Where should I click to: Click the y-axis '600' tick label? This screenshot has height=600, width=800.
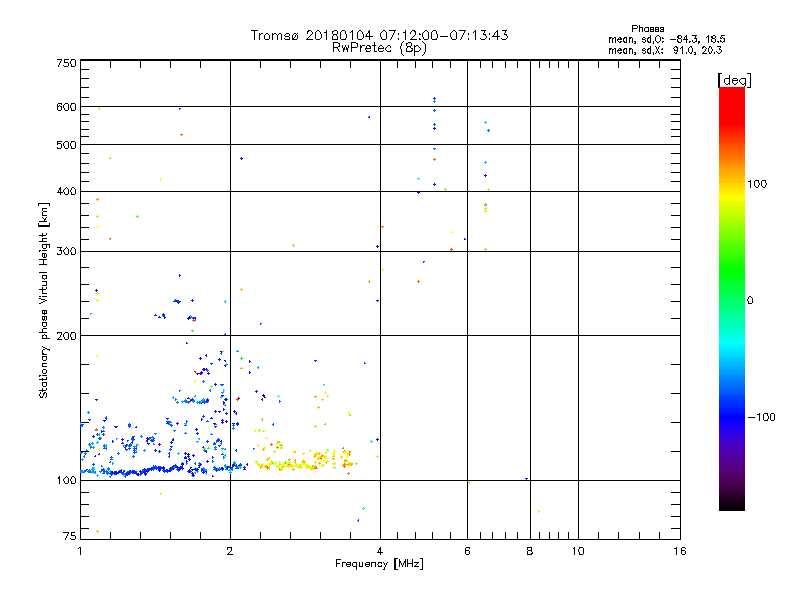pos(66,107)
